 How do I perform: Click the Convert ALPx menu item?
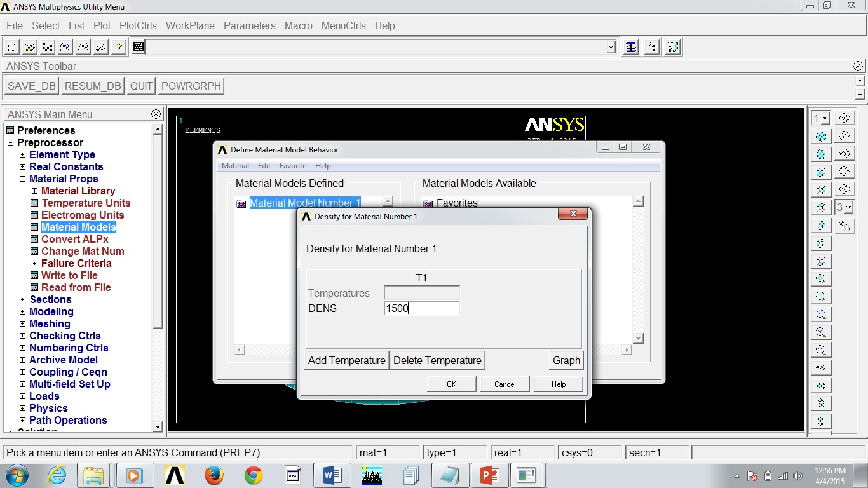pos(75,239)
